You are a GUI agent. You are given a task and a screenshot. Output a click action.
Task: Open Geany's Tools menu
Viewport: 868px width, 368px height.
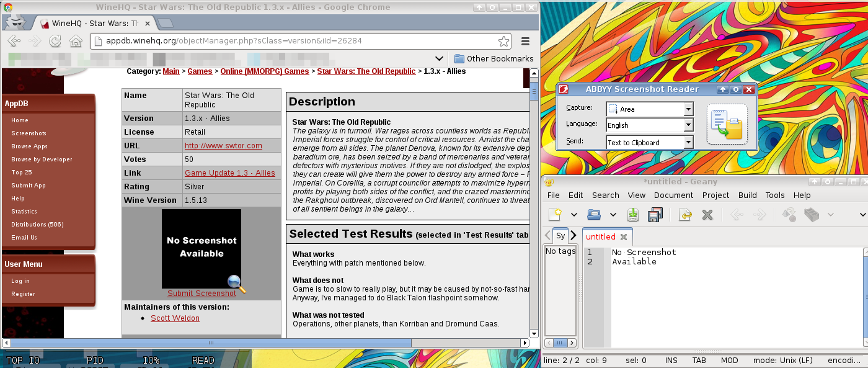(x=775, y=195)
